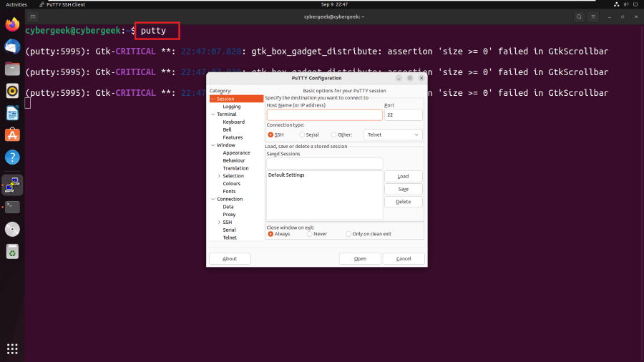Expand the SSH subcategory arrow
This screenshot has width=644, height=362.
pyautogui.click(x=219, y=222)
